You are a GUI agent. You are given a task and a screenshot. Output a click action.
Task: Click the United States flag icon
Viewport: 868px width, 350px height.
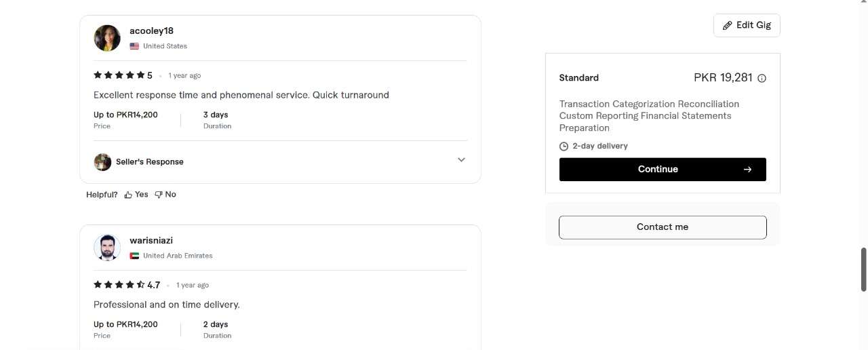click(134, 46)
